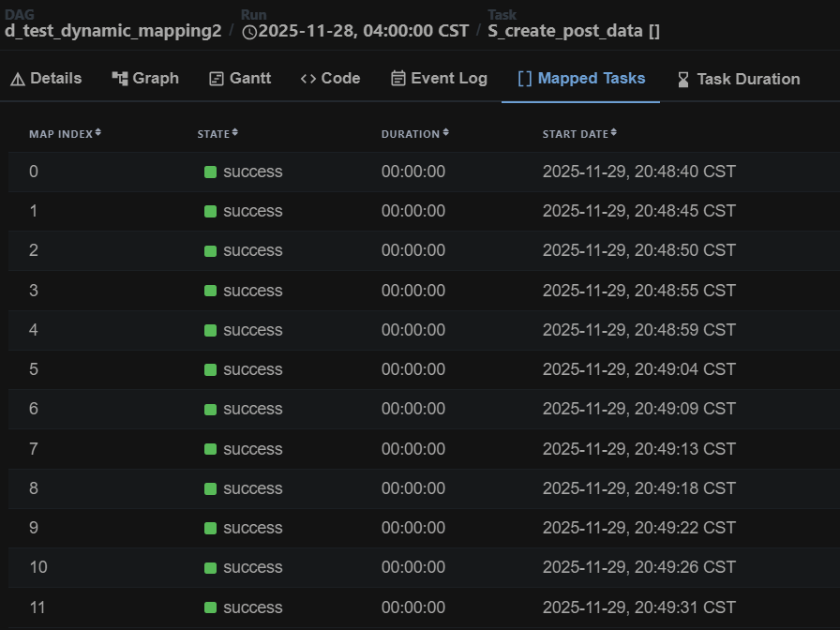Click the green status square for map index 5
This screenshot has height=630, width=840.
pyautogui.click(x=210, y=370)
